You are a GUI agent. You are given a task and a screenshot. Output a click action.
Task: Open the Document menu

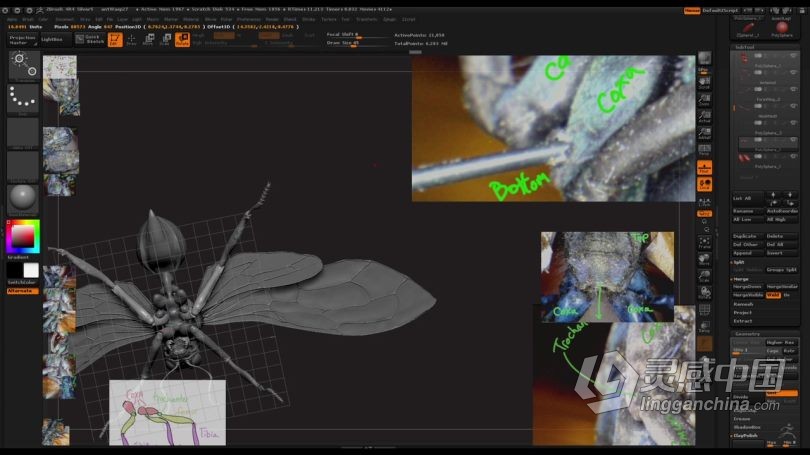tap(65, 19)
